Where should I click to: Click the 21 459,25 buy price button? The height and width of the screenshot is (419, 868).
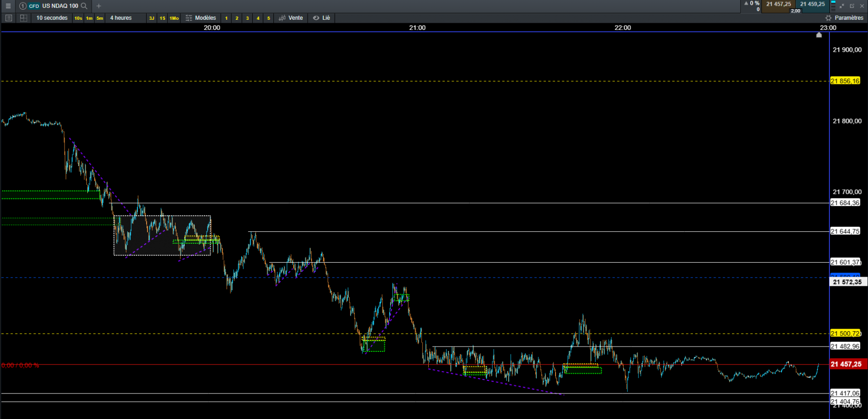pyautogui.click(x=813, y=4)
